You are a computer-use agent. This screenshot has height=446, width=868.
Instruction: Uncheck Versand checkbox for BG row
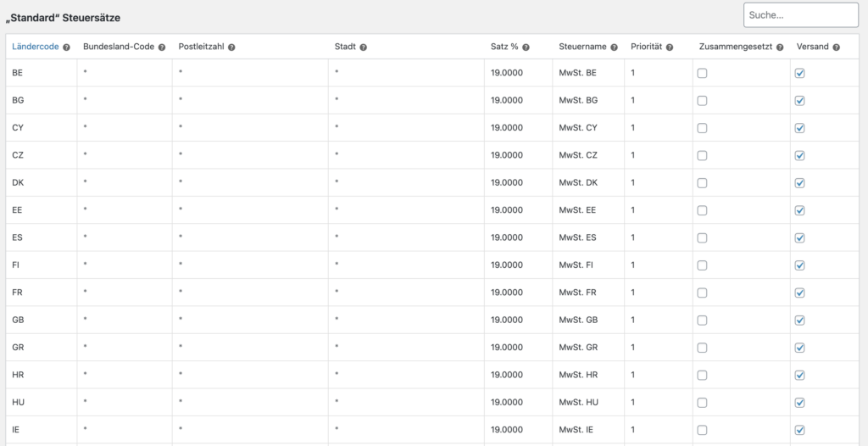click(799, 101)
